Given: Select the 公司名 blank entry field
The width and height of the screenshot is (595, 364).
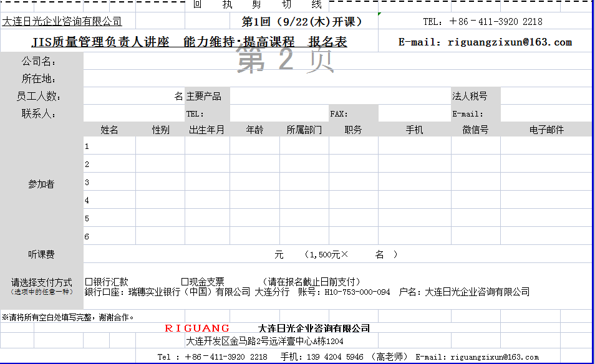Looking at the screenshot, I should tap(337, 61).
